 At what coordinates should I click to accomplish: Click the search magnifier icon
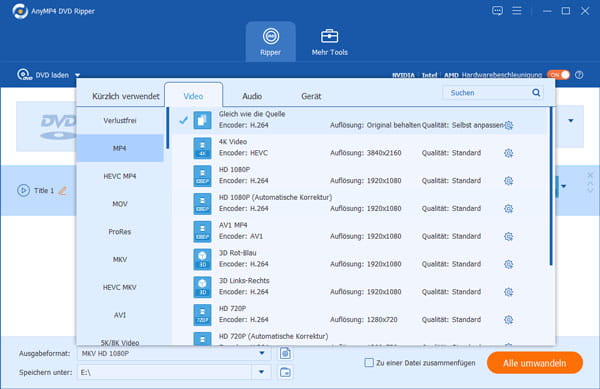536,93
